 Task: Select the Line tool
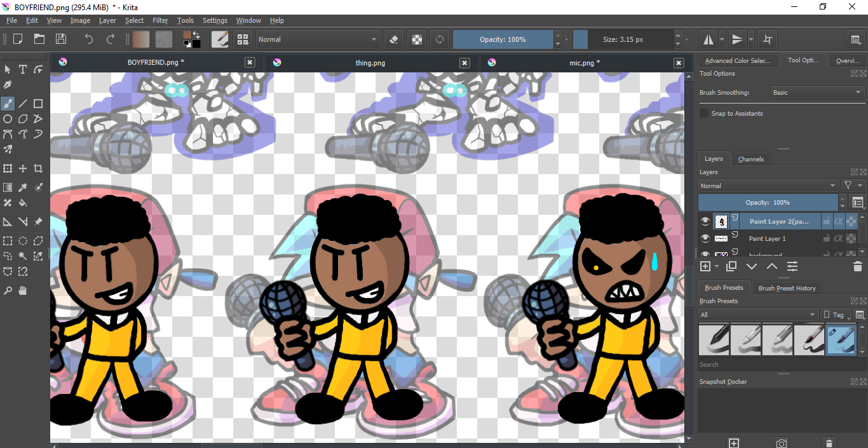pos(23,103)
